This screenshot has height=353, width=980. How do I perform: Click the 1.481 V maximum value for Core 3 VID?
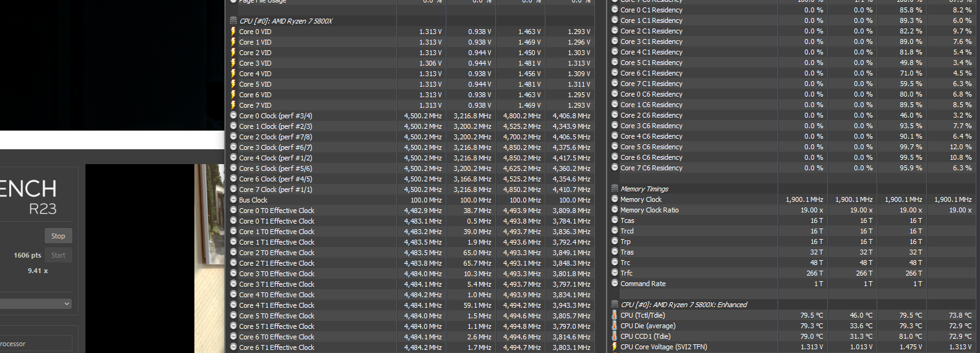(x=529, y=63)
